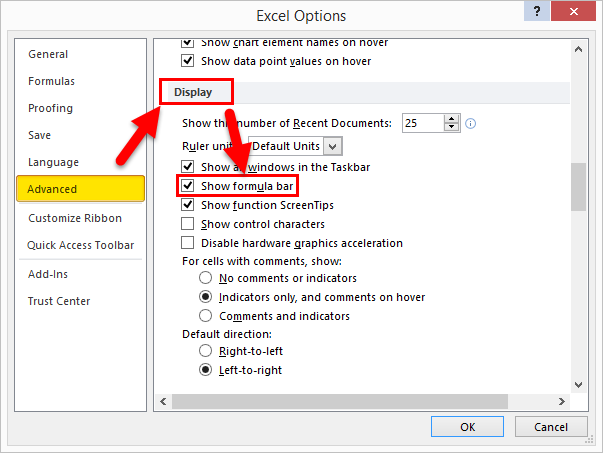Open the Ruler units dropdown
The image size is (603, 453).
pyautogui.click(x=334, y=146)
